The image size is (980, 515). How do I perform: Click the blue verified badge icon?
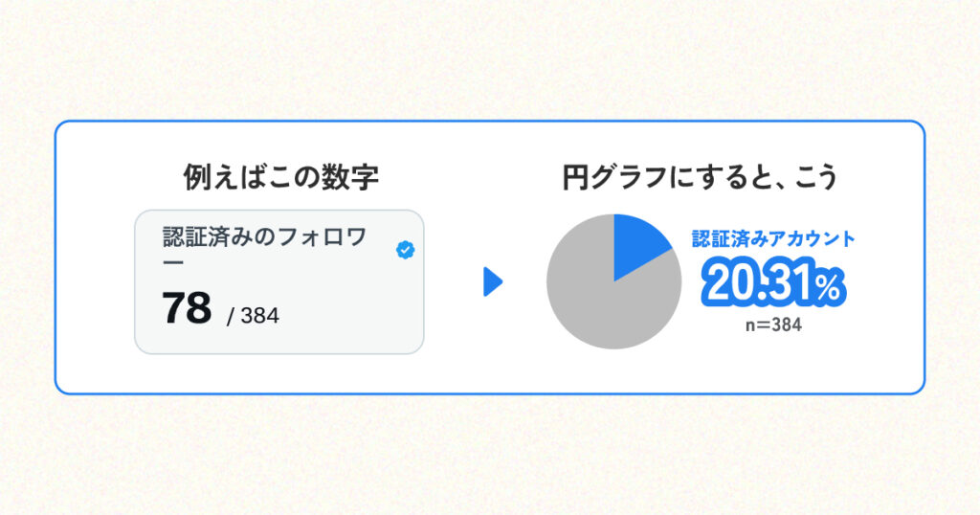[406, 250]
